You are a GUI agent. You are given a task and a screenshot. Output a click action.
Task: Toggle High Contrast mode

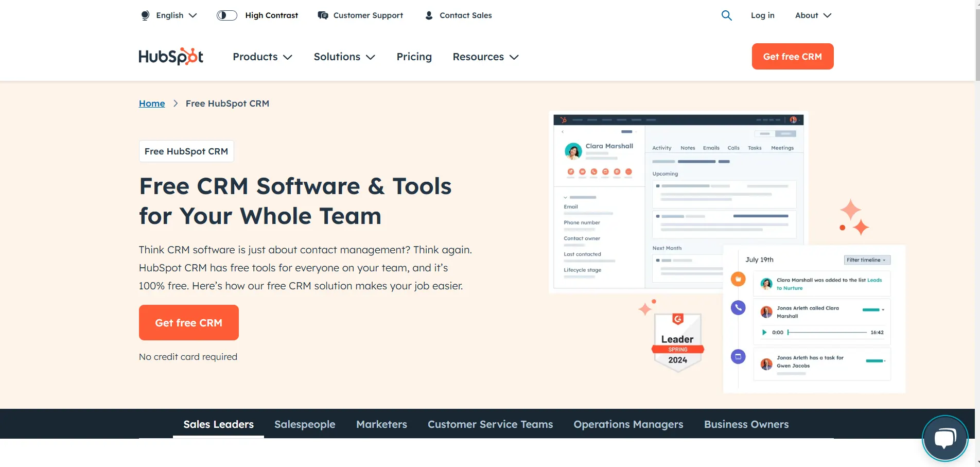pyautogui.click(x=226, y=15)
